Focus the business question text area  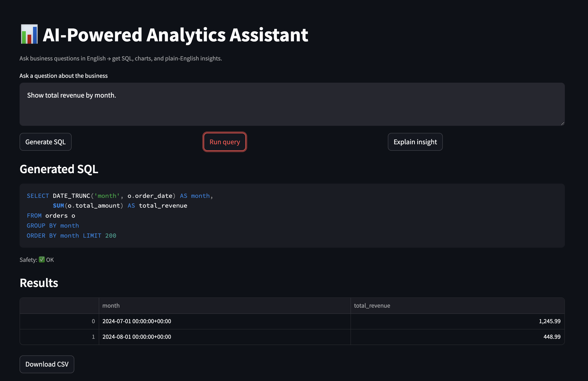coord(292,104)
